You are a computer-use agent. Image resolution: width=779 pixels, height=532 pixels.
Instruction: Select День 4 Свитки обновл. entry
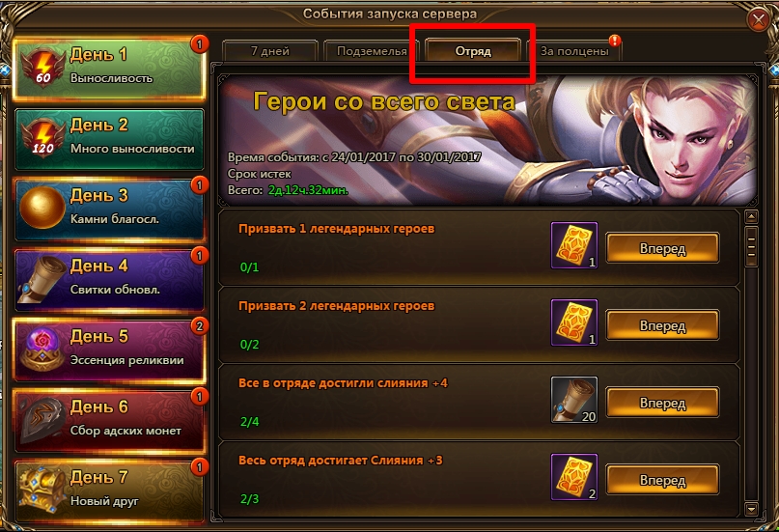tap(109, 279)
